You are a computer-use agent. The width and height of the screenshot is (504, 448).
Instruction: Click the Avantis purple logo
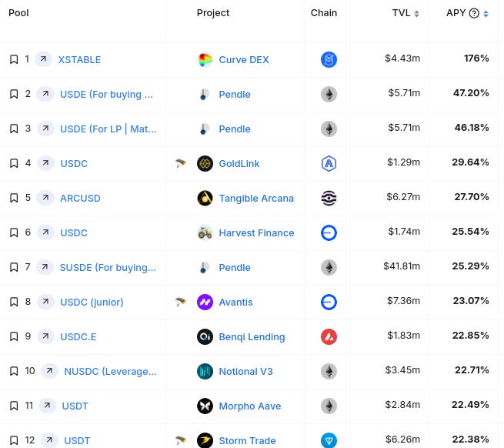click(205, 302)
